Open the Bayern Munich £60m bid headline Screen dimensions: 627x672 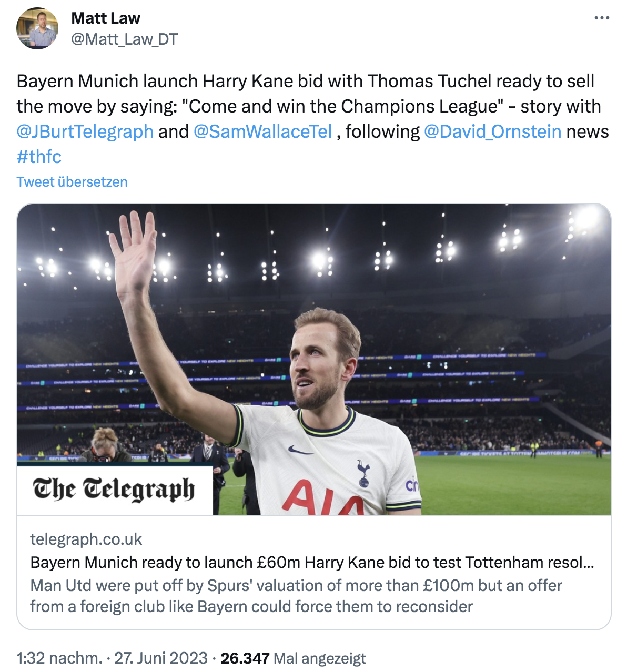coord(312,563)
